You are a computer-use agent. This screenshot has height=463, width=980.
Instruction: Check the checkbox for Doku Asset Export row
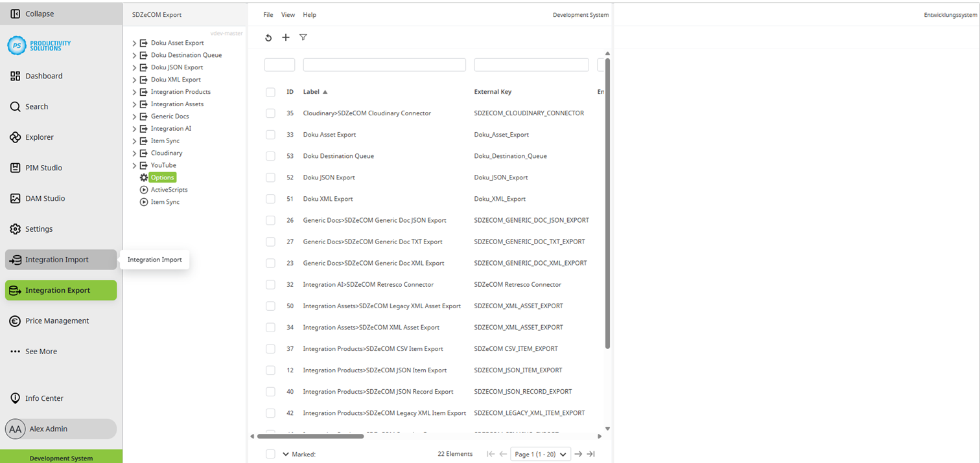point(270,134)
